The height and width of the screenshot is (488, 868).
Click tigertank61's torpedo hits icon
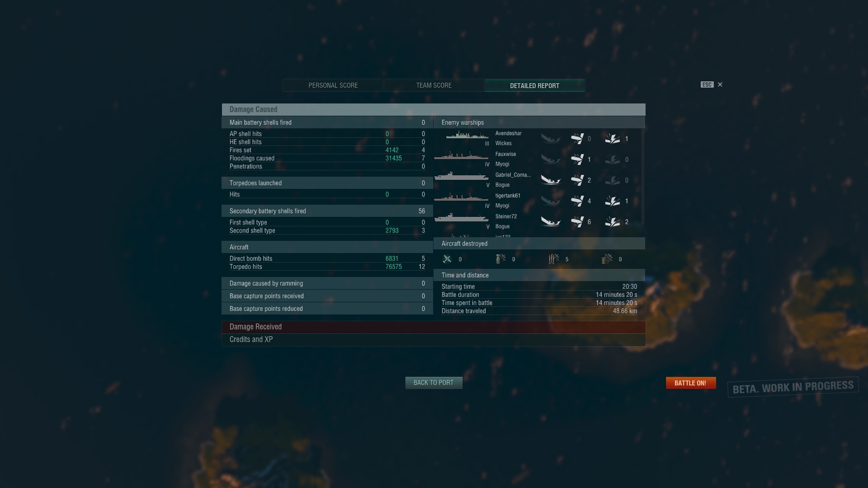[x=577, y=201]
